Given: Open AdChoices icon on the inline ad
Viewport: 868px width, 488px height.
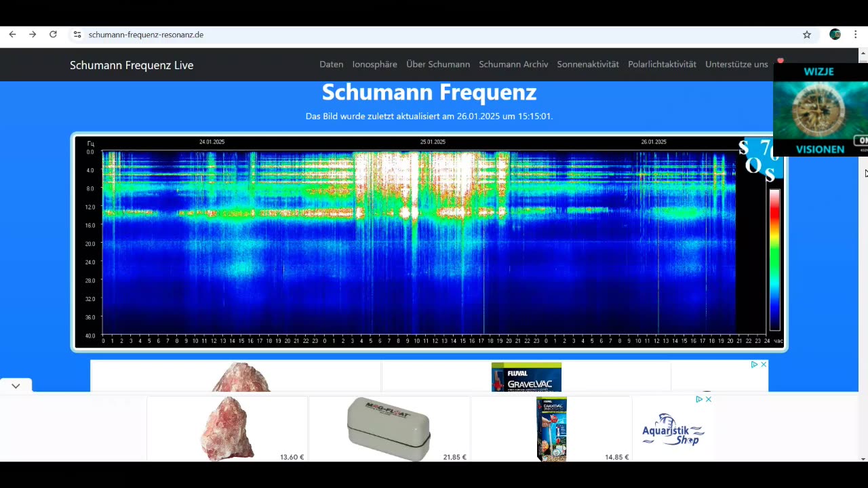Looking at the screenshot, I should pos(754,364).
